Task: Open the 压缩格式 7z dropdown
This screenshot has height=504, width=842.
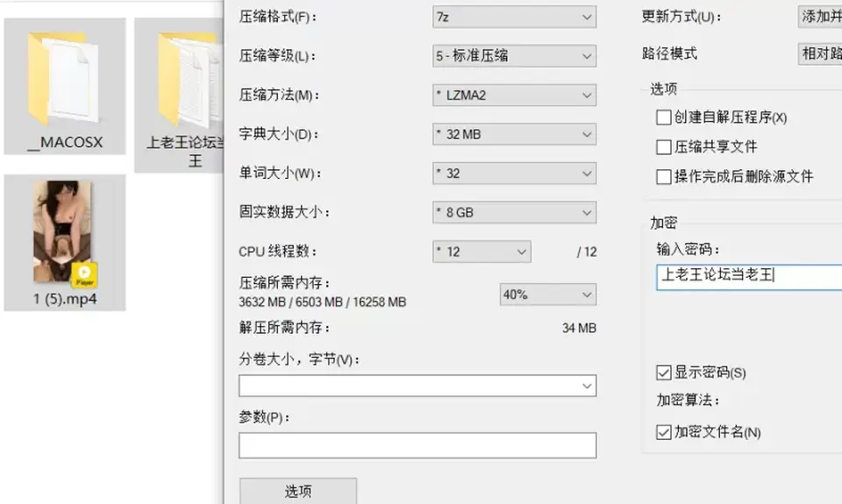Action: tap(514, 18)
